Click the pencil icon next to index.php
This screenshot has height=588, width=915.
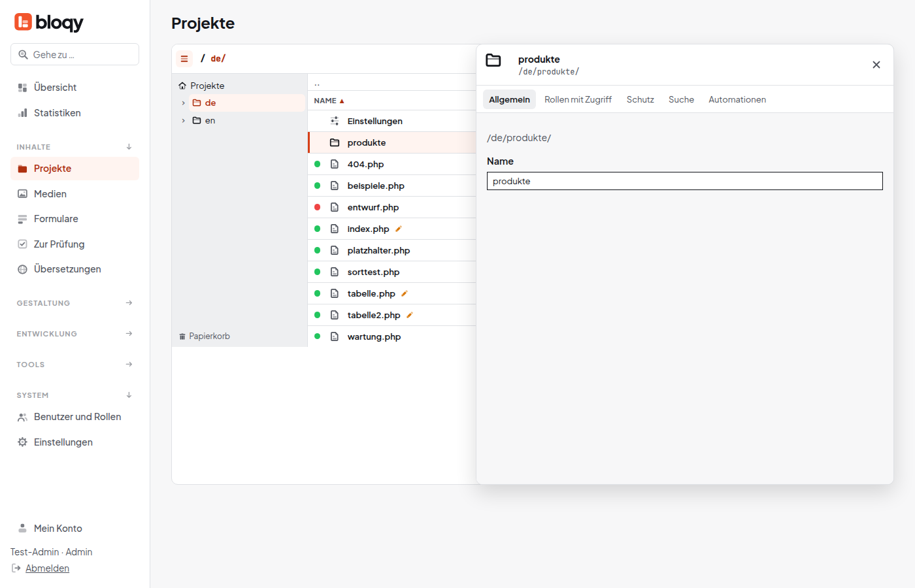(399, 229)
